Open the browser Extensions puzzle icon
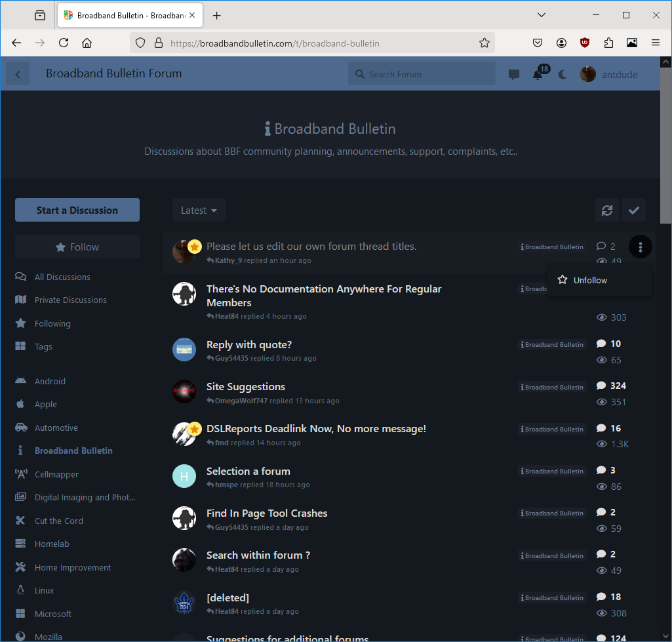This screenshot has height=642, width=672. (x=608, y=43)
